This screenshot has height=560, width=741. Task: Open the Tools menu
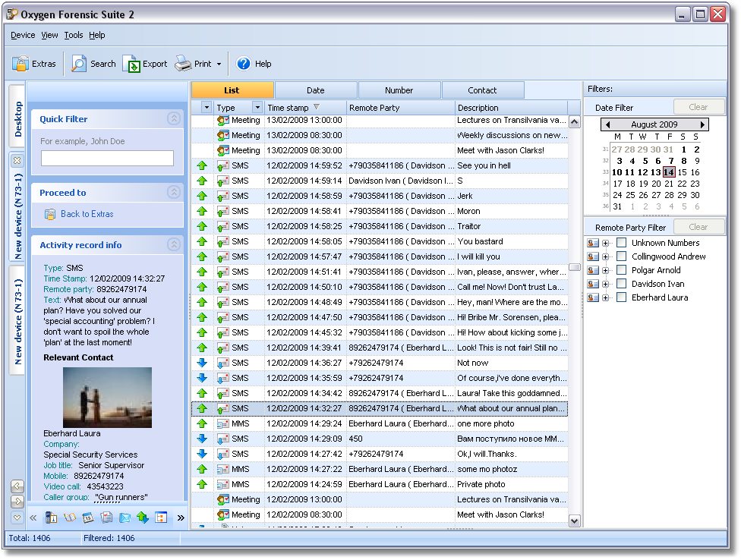74,35
